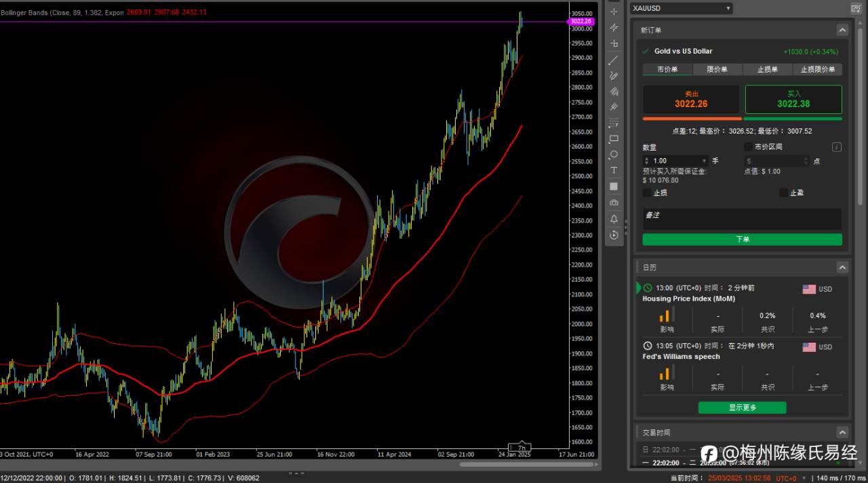Select the dotted Fibonacci grid tool
868x483 pixels.
point(614,123)
